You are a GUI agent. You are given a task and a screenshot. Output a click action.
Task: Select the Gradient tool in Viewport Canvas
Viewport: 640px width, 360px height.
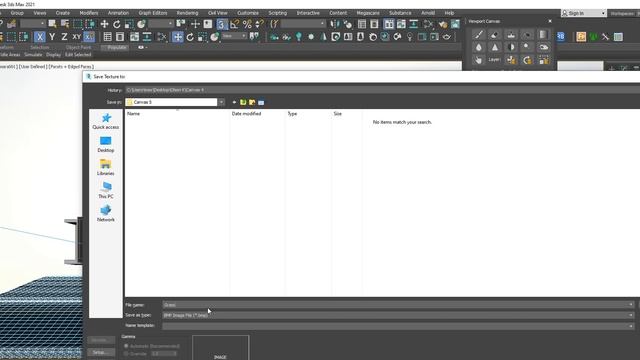(x=543, y=35)
